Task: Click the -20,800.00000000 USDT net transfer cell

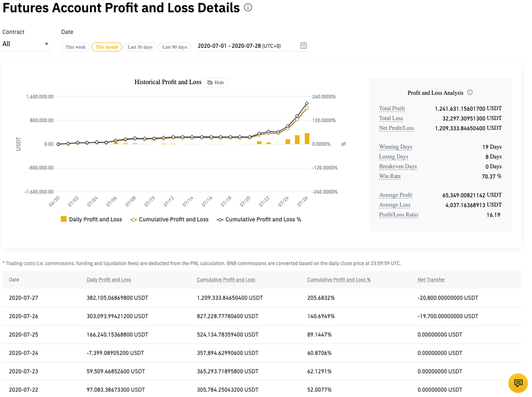Action: pos(448,298)
